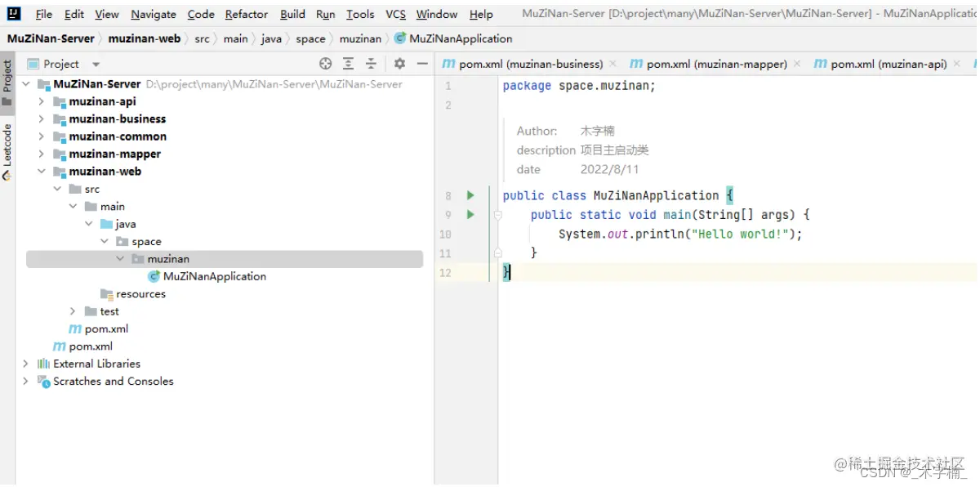This screenshot has width=980, height=487.
Task: Open the Project view dropdown selector
Action: click(x=96, y=64)
